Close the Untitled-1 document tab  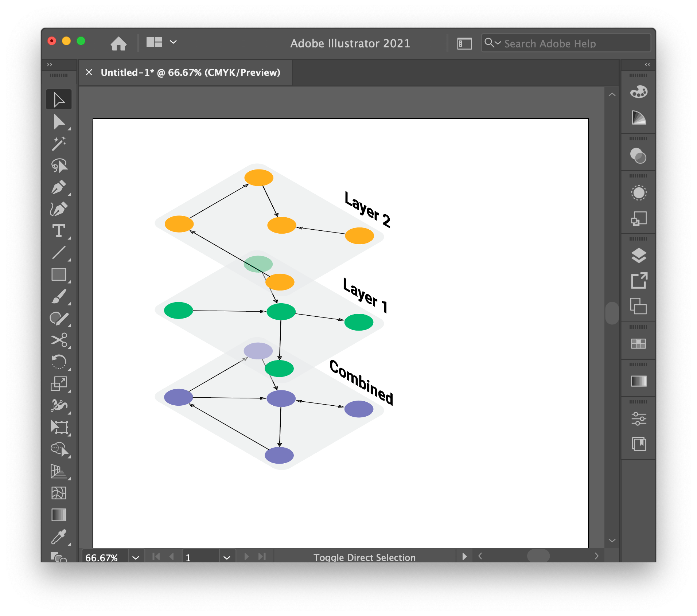click(89, 73)
